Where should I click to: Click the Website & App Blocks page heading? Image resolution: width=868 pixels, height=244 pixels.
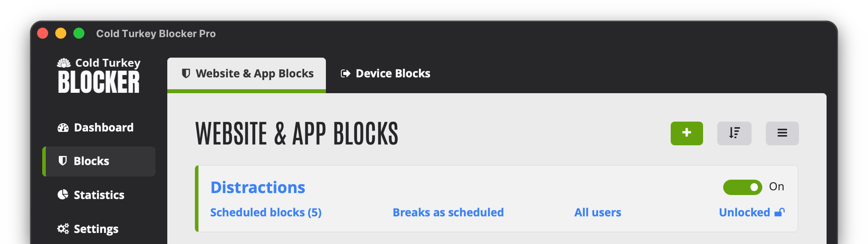[x=297, y=134]
